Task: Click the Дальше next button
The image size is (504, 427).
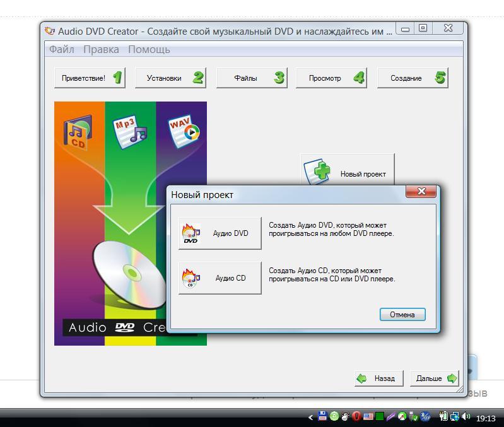Action: 434,378
